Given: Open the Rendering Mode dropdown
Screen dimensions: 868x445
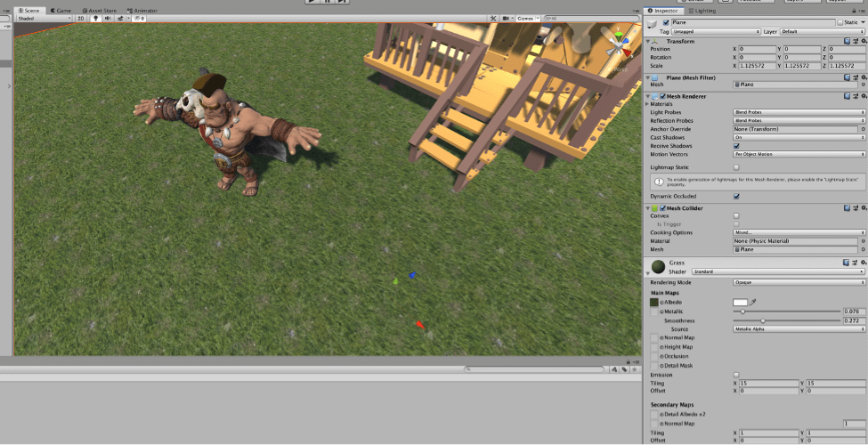Looking at the screenshot, I should click(799, 282).
